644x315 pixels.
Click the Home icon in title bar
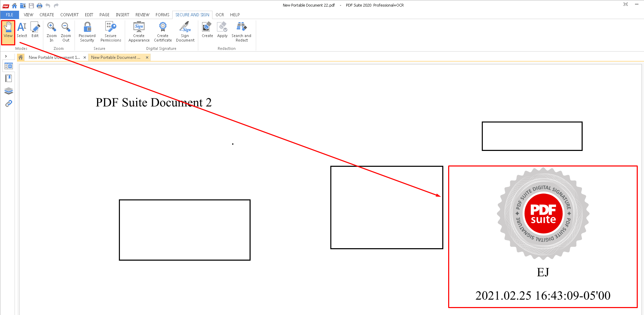point(14,6)
